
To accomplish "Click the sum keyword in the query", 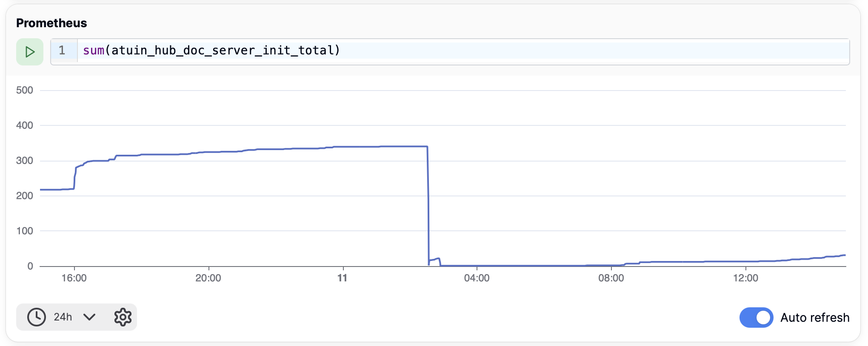I will pyautogui.click(x=94, y=51).
